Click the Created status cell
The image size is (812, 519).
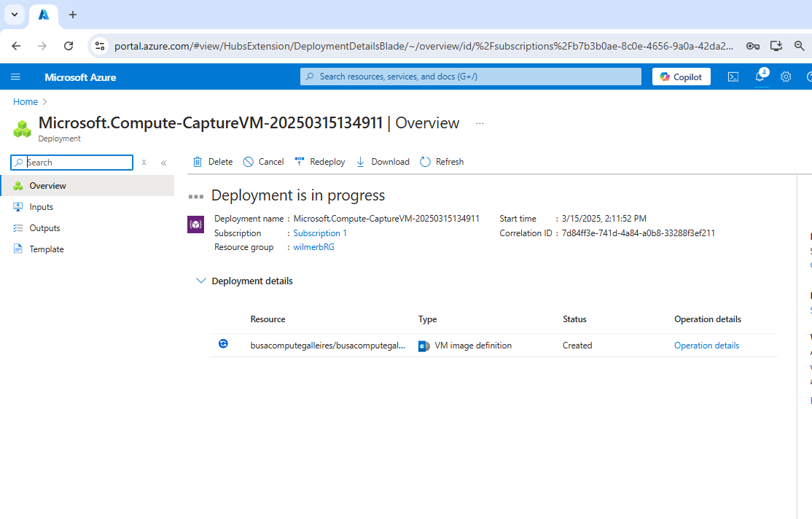(x=577, y=346)
